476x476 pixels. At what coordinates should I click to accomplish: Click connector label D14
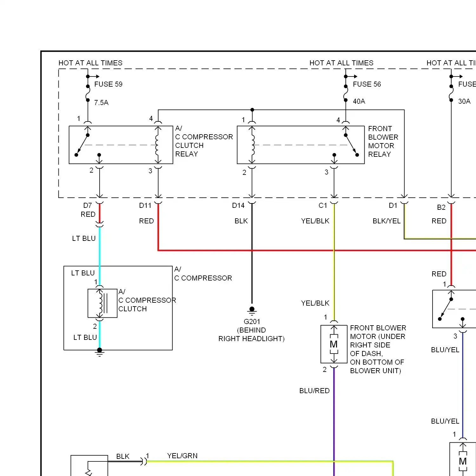[x=238, y=205]
